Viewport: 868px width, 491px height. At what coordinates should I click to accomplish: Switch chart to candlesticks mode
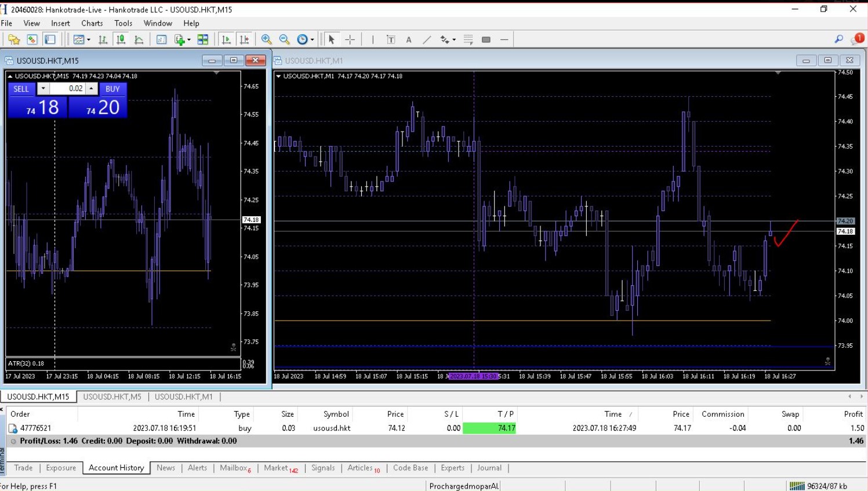pyautogui.click(x=121, y=39)
